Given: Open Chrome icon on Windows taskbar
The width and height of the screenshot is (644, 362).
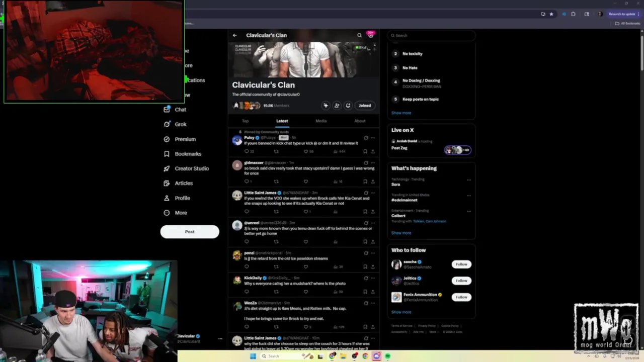Looking at the screenshot, I should (x=365, y=356).
